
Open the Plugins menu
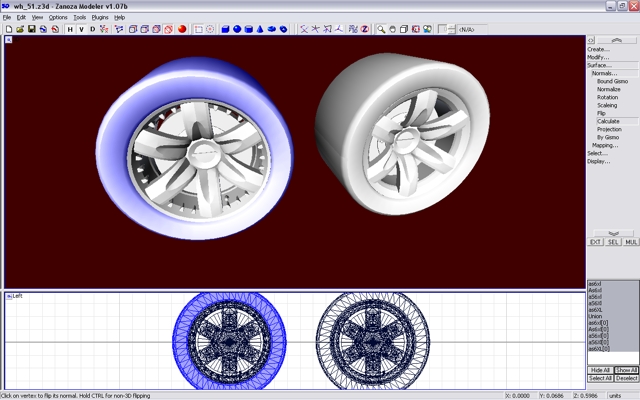click(x=100, y=17)
